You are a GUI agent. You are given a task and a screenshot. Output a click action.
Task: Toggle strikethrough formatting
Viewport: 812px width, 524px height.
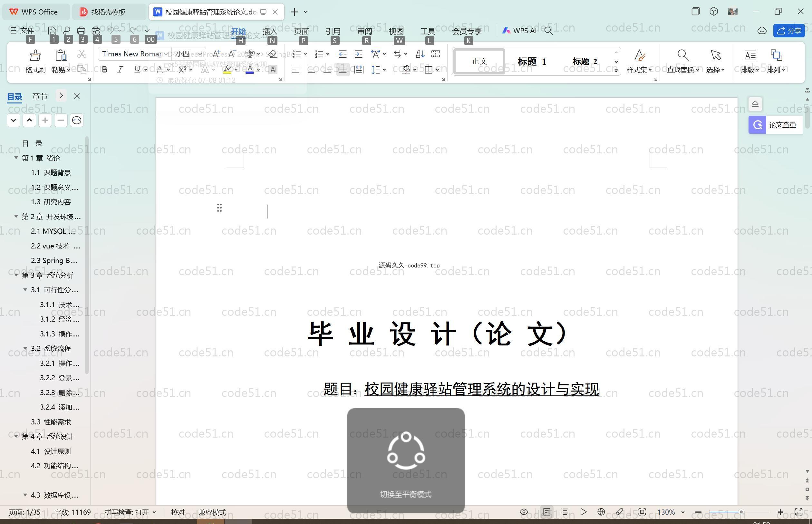pos(159,69)
